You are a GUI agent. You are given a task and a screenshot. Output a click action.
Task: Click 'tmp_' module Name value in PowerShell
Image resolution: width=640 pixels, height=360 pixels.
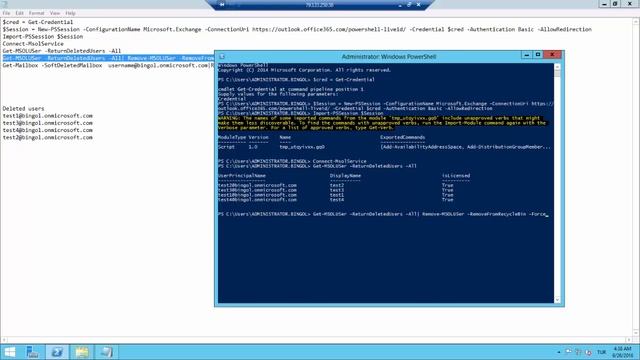click(302, 147)
